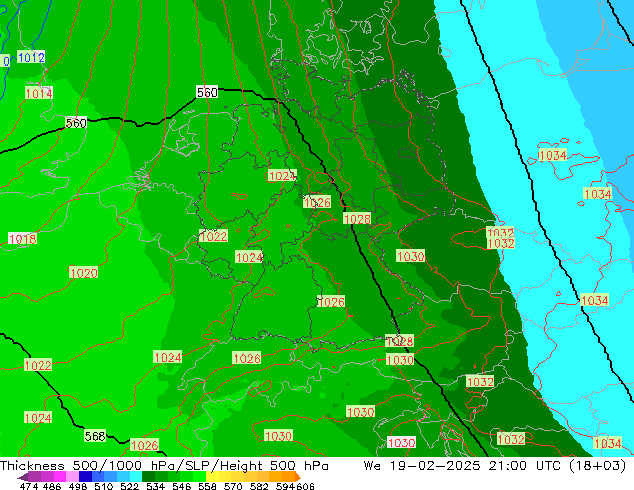
Task: Click the dark navy blue legend swatch
Action: pyautogui.click(x=84, y=476)
